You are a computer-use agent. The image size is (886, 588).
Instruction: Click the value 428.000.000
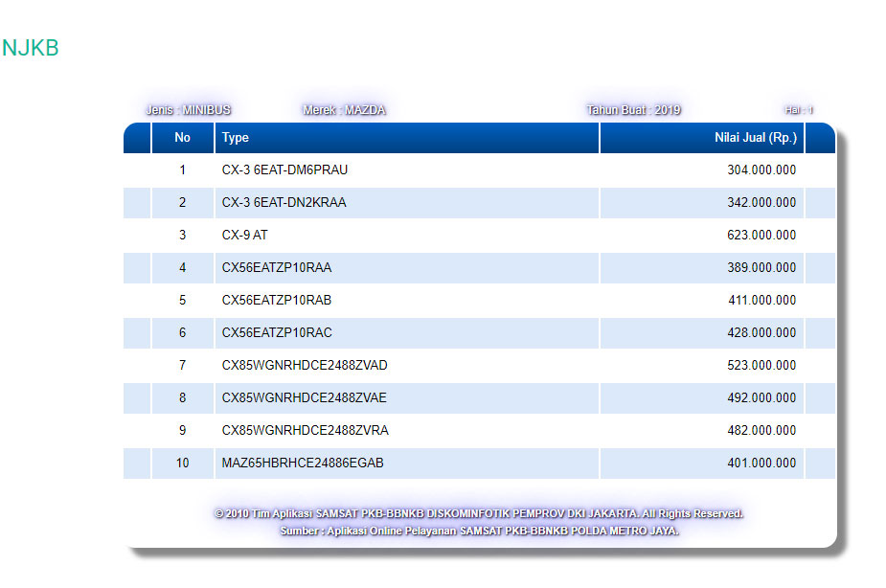[761, 333]
